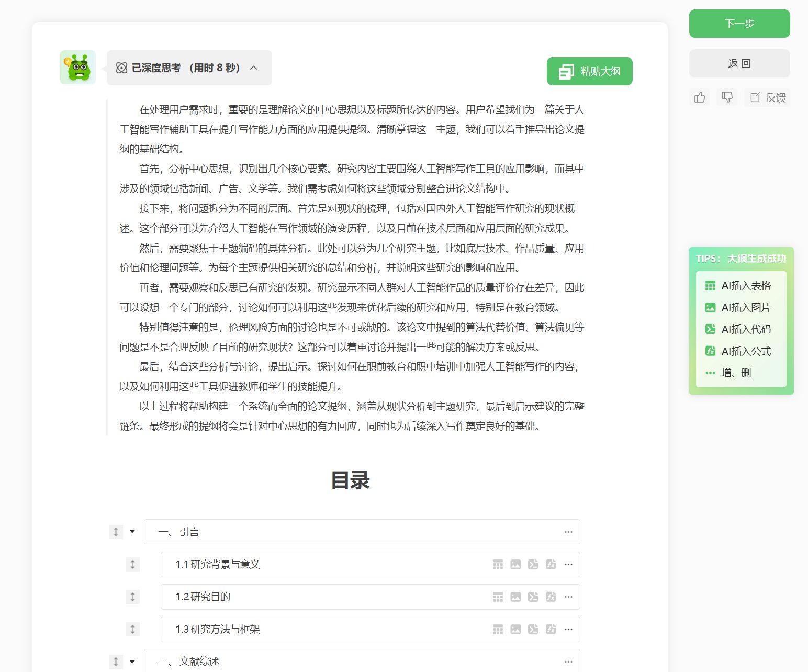Give a thumbs up to the AI response

pos(699,97)
